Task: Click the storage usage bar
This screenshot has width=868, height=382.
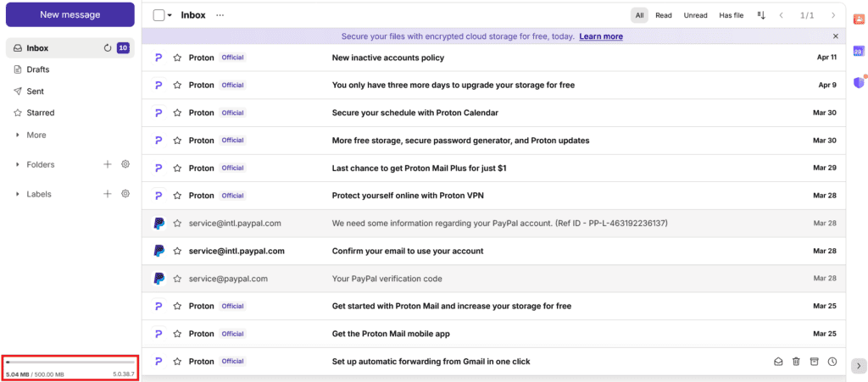Action: tap(70, 363)
